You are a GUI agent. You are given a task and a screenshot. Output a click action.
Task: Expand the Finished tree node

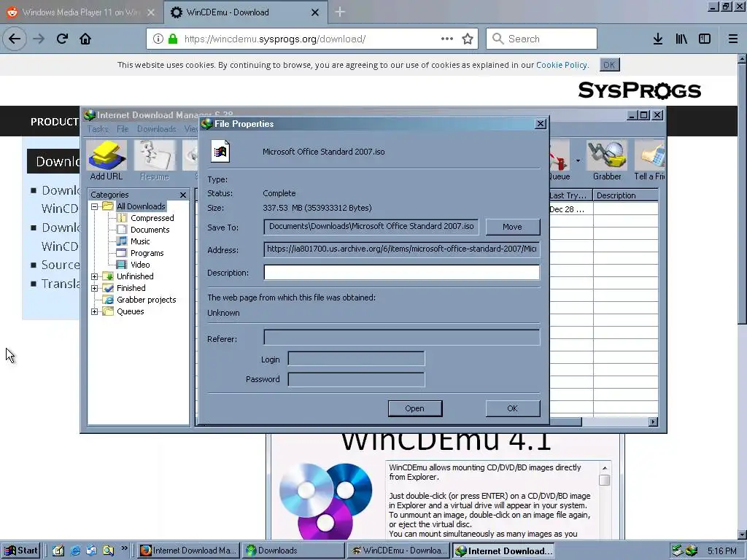point(94,288)
